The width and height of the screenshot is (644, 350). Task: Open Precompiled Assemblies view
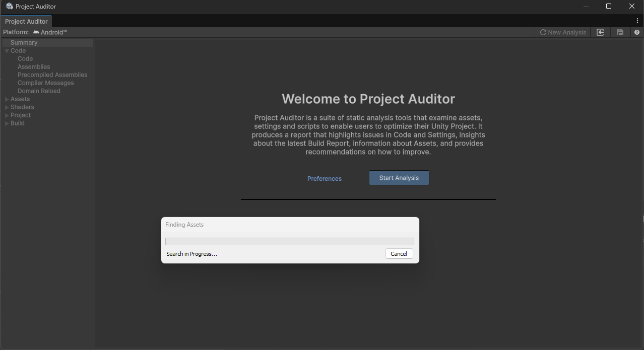click(52, 75)
